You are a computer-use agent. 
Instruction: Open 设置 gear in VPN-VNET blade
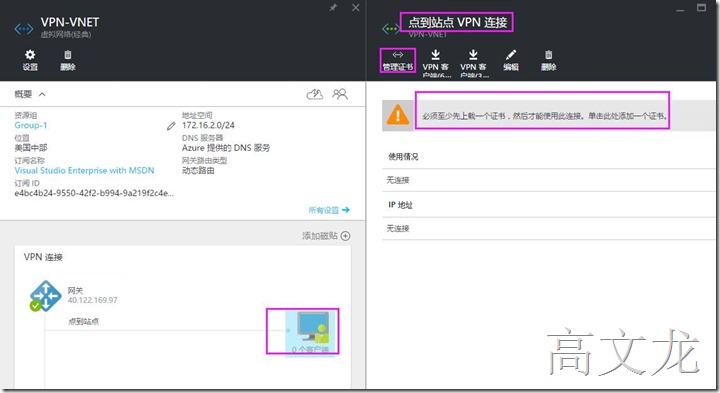tap(30, 60)
